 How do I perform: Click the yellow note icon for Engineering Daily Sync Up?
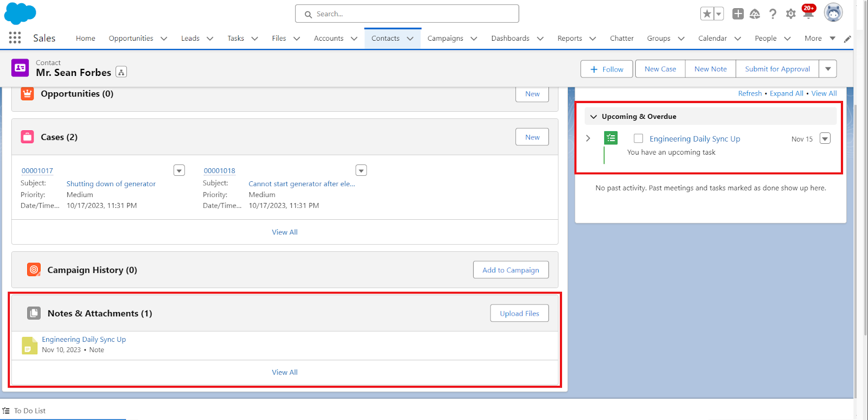tap(29, 345)
